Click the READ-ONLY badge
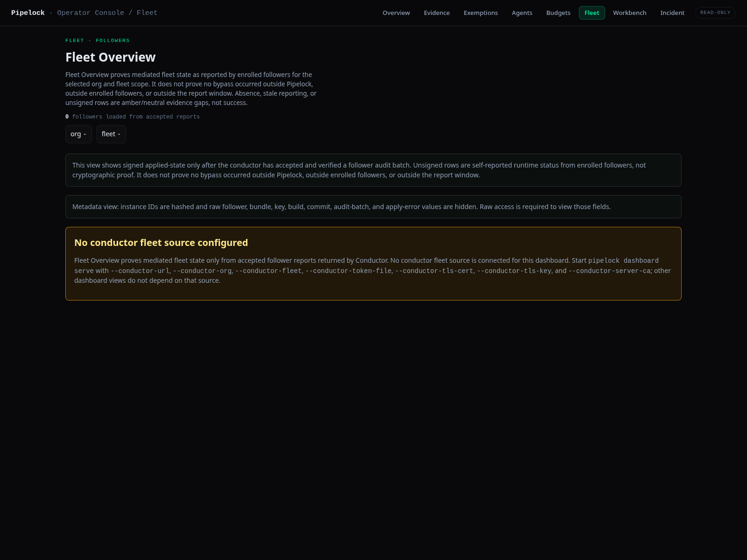 [x=715, y=13]
